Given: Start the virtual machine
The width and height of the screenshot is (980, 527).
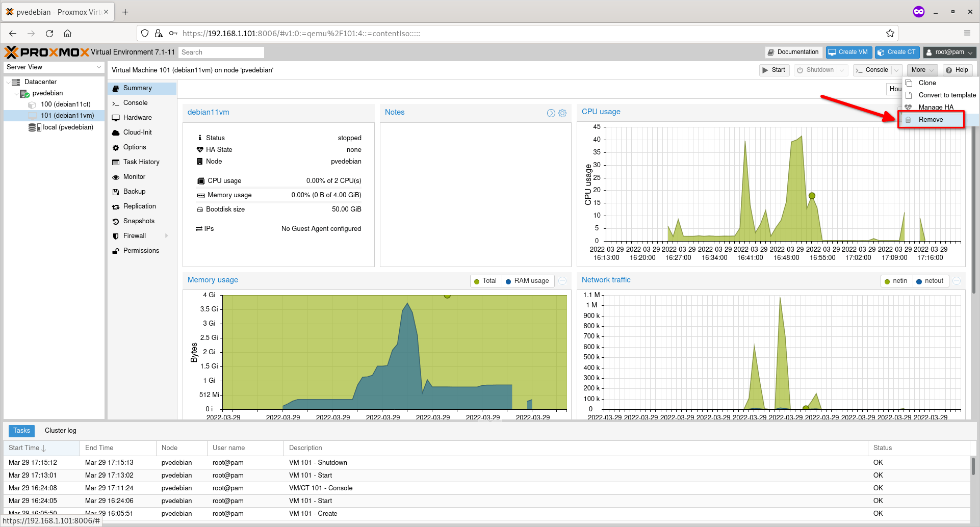Looking at the screenshot, I should coord(774,70).
